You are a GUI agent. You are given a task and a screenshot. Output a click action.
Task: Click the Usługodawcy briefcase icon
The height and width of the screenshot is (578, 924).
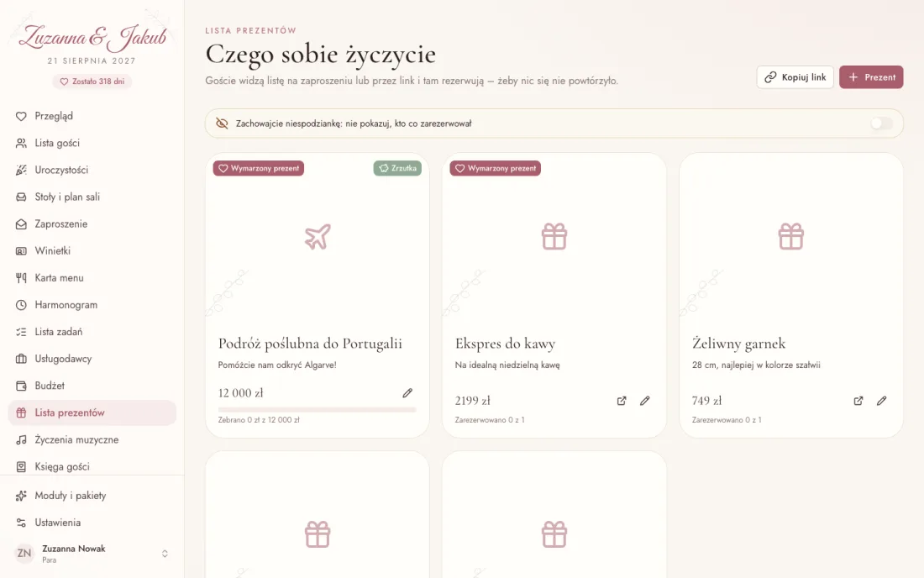(21, 359)
